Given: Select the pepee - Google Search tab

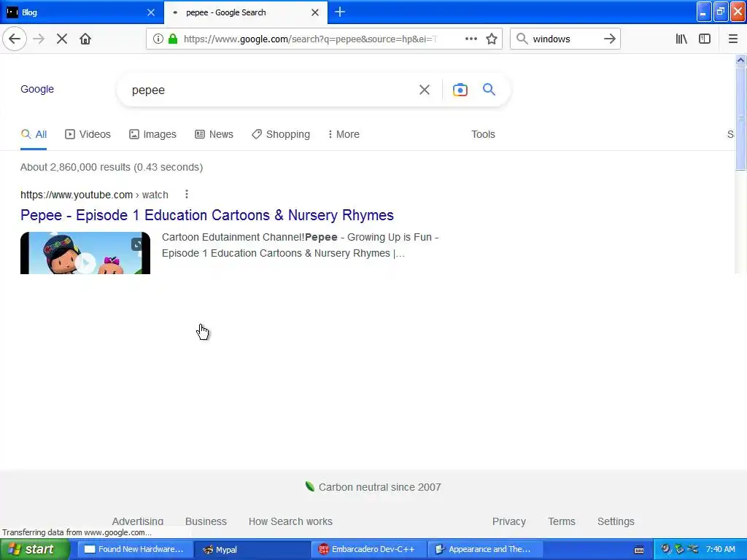Looking at the screenshot, I should coord(246,12).
